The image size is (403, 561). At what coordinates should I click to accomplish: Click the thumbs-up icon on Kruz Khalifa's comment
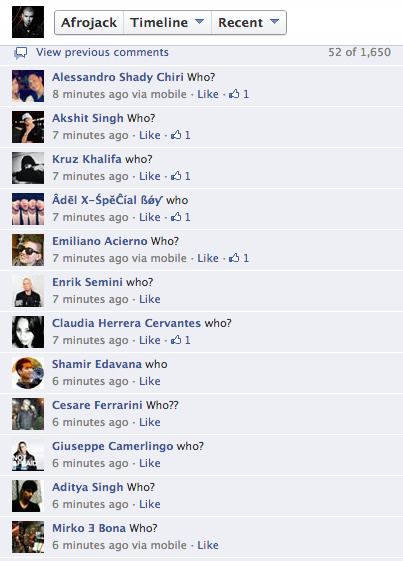coord(176,176)
